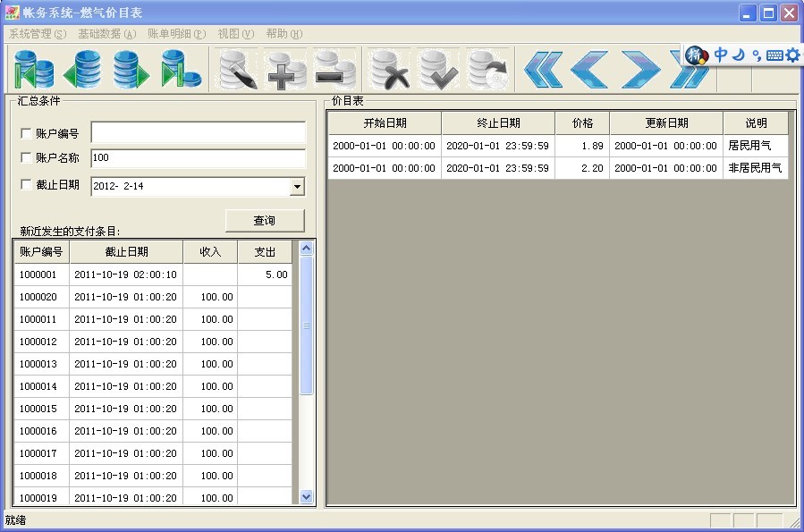Go to previous record database icon

82,69
